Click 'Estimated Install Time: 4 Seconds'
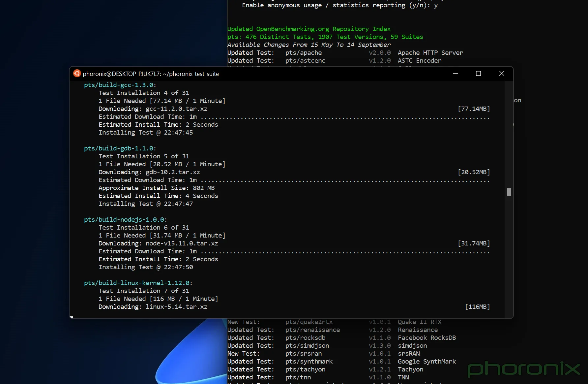 (x=158, y=196)
